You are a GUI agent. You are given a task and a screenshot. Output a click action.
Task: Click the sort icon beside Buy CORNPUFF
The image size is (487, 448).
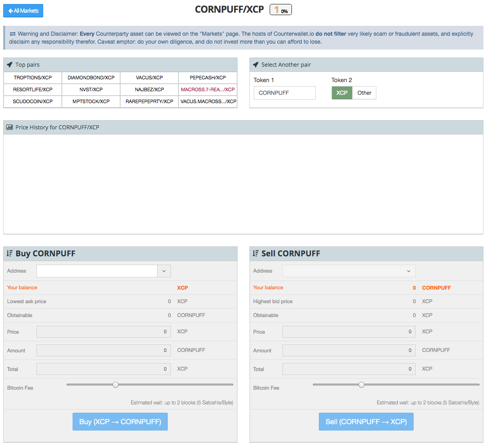[10, 253]
